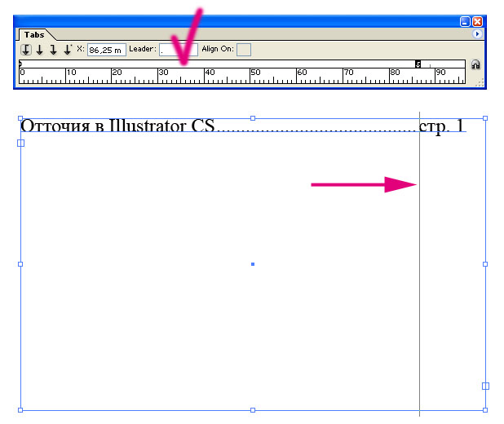Click the text frame's out port square

[x=486, y=386]
